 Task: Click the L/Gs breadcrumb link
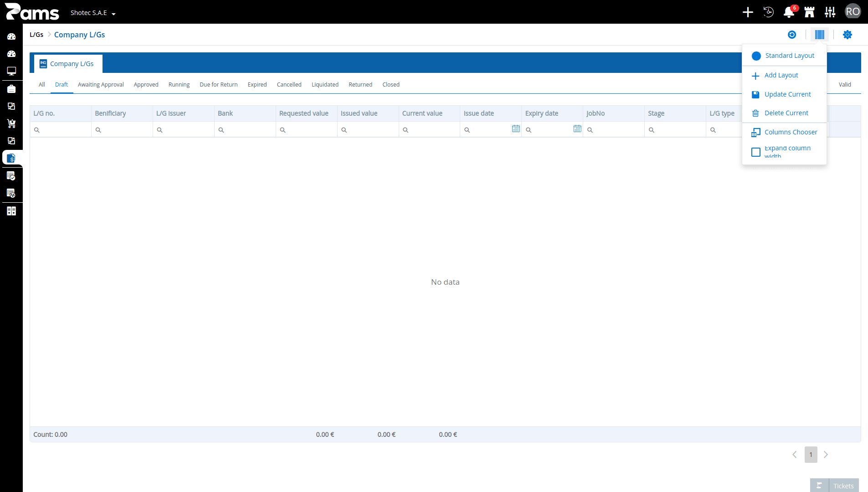pos(36,35)
